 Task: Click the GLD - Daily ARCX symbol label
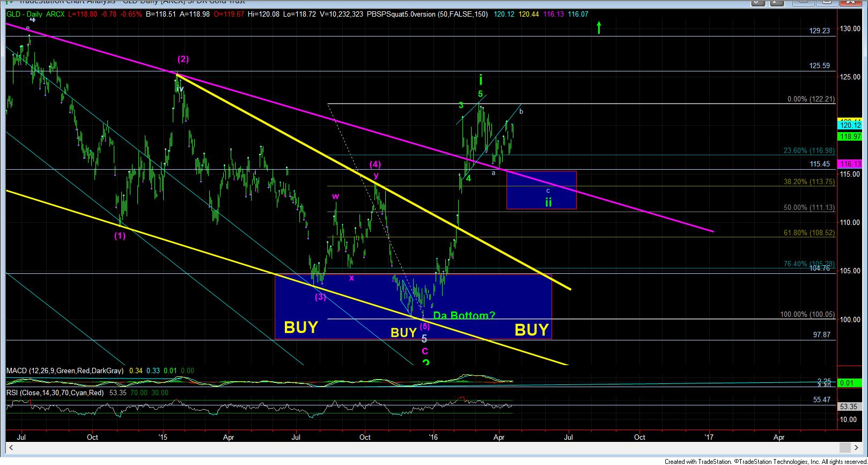coord(36,14)
